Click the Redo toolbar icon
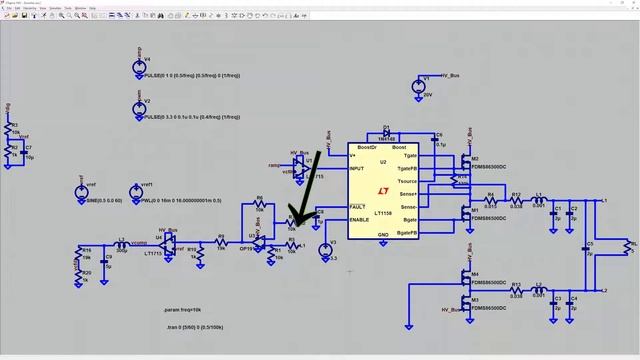The height and width of the screenshot is (360, 640). (x=273, y=16)
